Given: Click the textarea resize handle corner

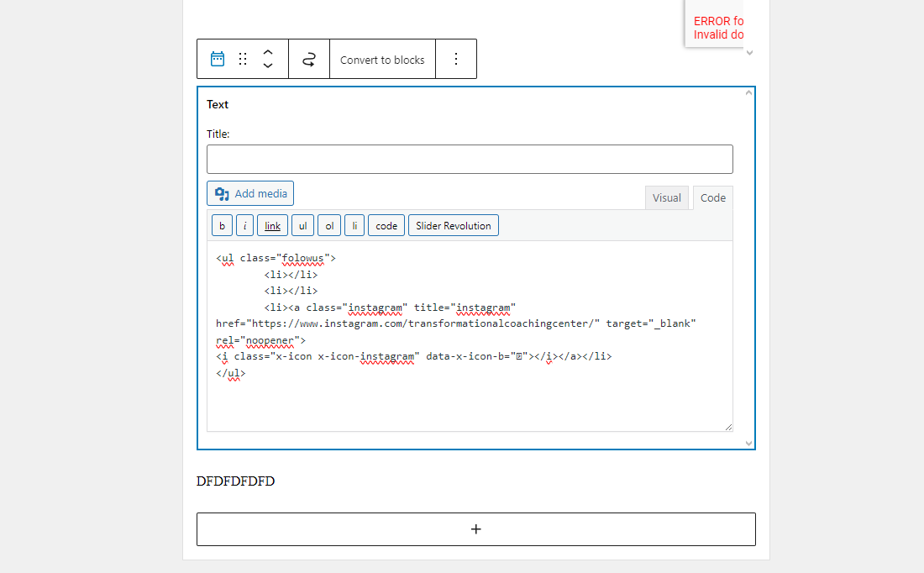Looking at the screenshot, I should [x=728, y=427].
